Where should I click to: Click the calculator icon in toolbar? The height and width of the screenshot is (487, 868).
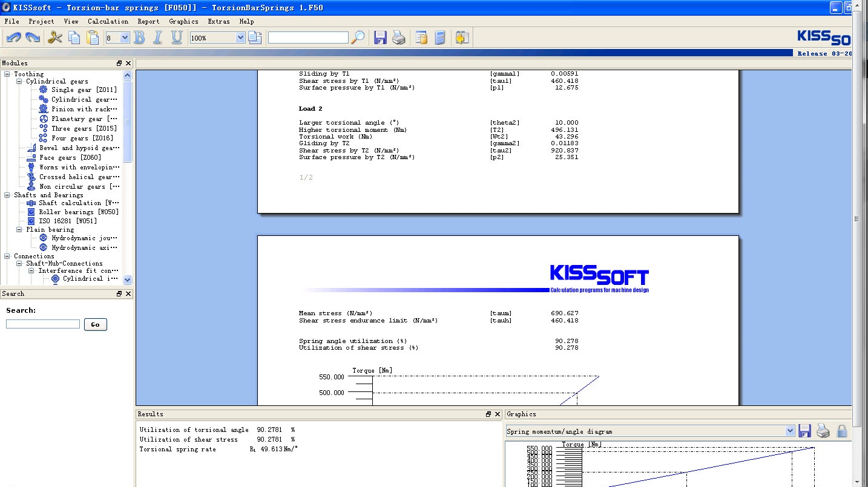click(440, 38)
